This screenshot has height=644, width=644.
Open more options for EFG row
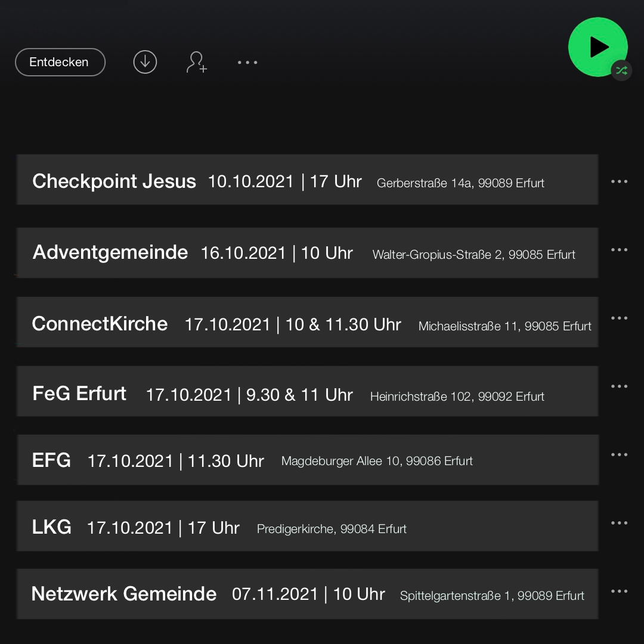(619, 454)
